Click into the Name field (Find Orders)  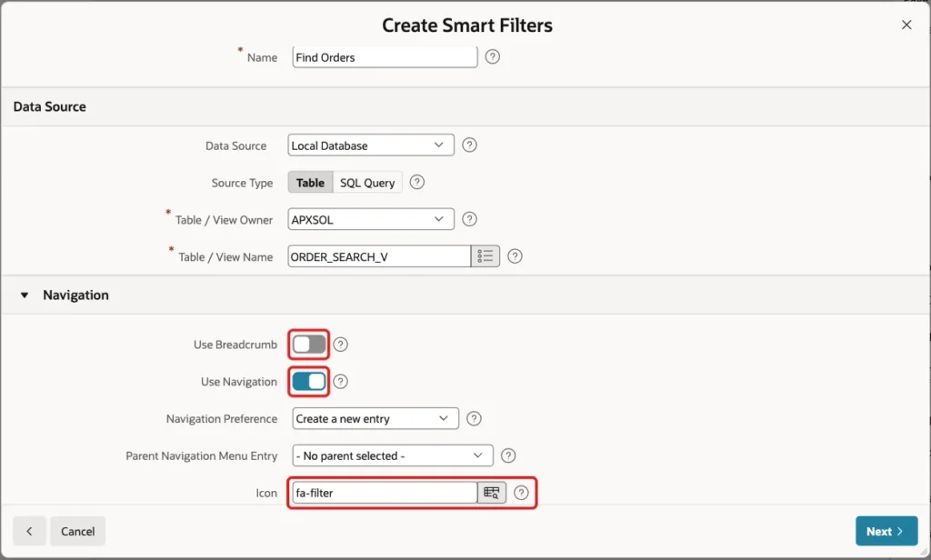(385, 57)
